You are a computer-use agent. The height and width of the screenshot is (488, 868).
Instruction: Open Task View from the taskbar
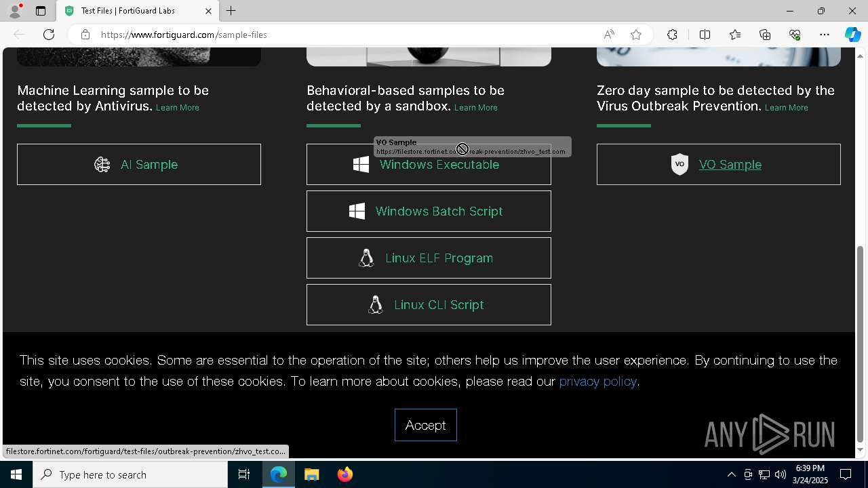tap(244, 474)
